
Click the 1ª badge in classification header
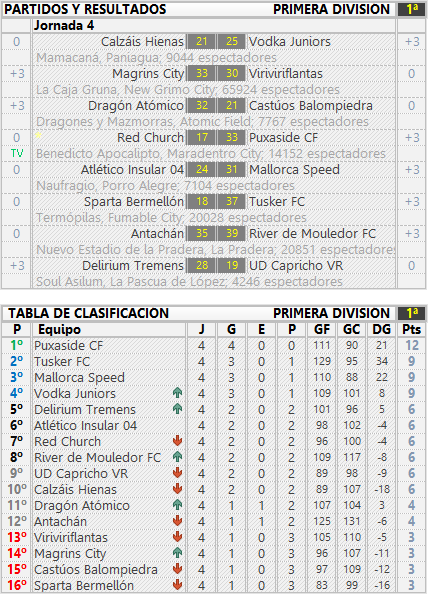point(411,313)
